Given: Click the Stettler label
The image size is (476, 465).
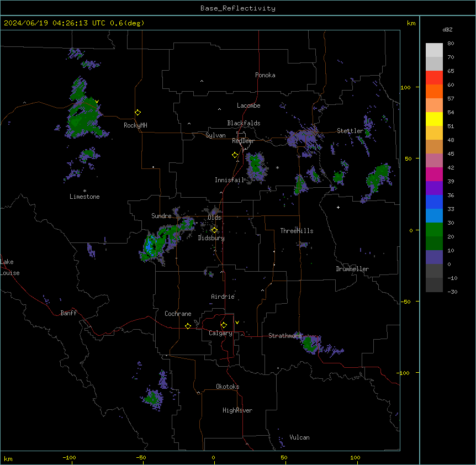Looking at the screenshot, I should click(x=350, y=131).
